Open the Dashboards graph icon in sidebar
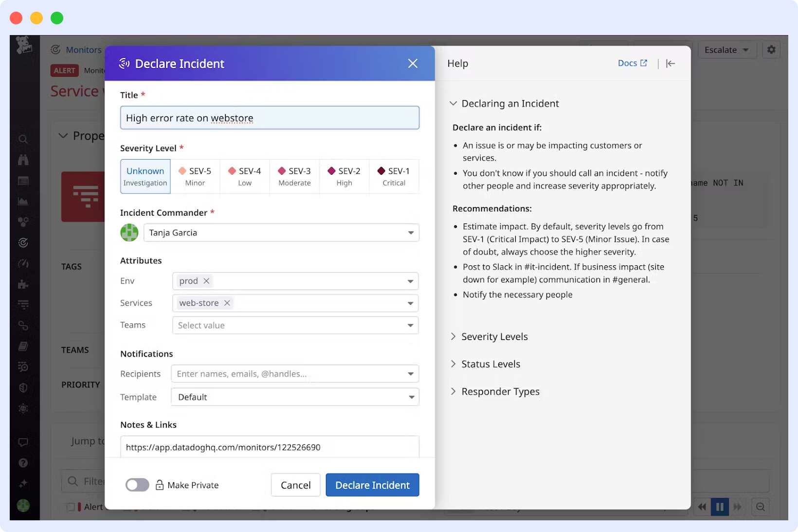798x532 pixels. coord(23,201)
